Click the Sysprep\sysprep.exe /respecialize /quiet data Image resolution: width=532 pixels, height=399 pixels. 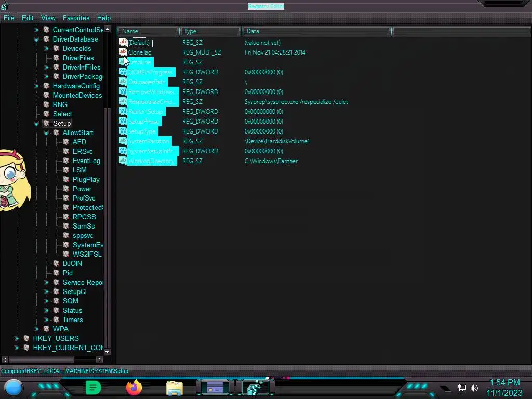[x=296, y=102]
